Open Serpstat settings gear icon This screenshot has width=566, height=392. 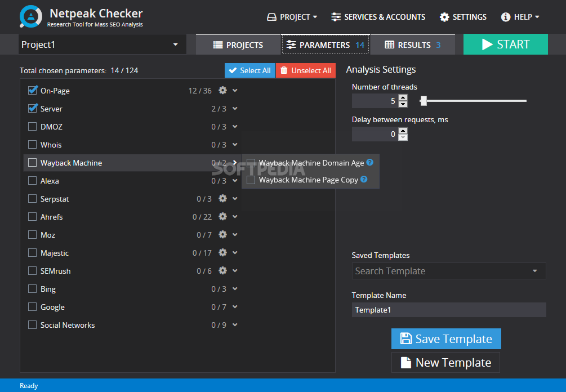pos(222,198)
